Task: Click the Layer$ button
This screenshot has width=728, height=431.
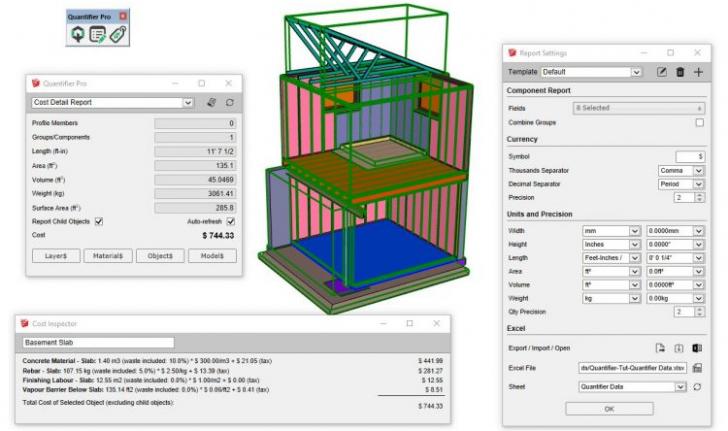Action: [x=56, y=256]
